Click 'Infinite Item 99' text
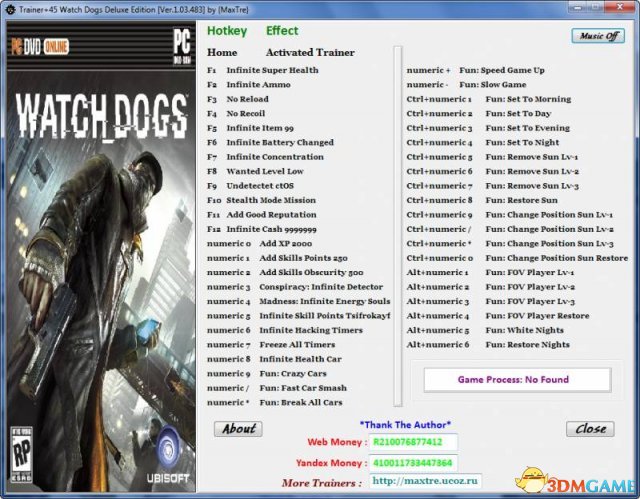This screenshot has height=499, width=640. 260,128
